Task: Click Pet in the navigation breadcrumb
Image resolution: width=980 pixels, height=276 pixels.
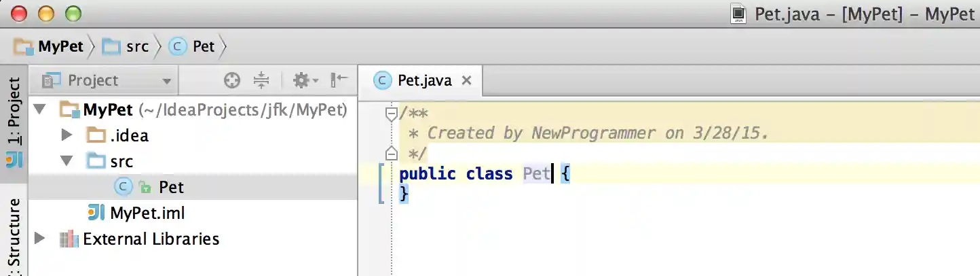Action: [192, 46]
